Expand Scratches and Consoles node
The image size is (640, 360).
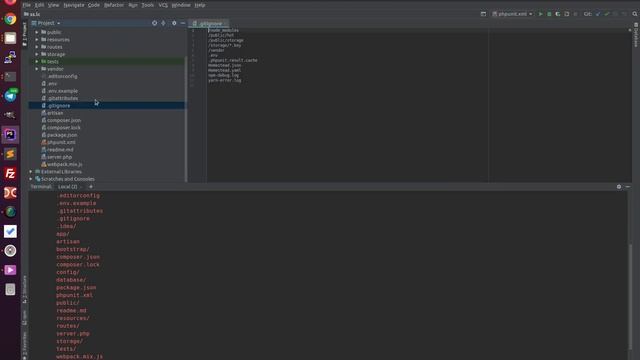pyautogui.click(x=31, y=179)
